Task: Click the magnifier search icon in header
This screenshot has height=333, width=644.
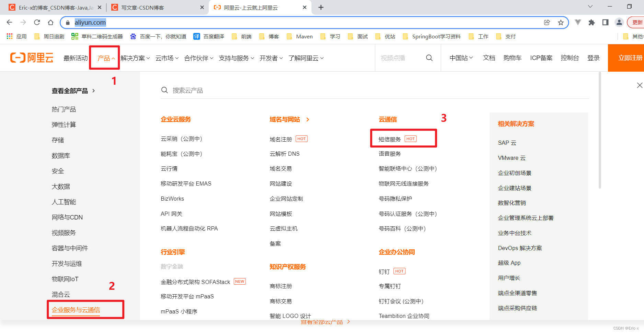Action: click(x=429, y=58)
